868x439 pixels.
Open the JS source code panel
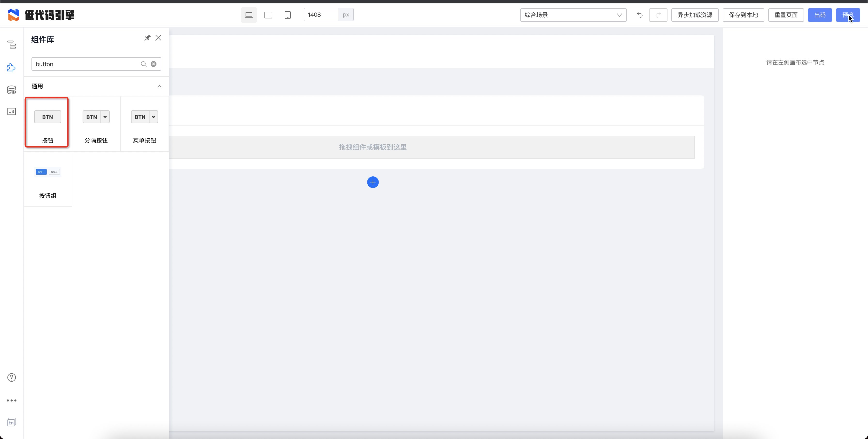[x=11, y=112]
